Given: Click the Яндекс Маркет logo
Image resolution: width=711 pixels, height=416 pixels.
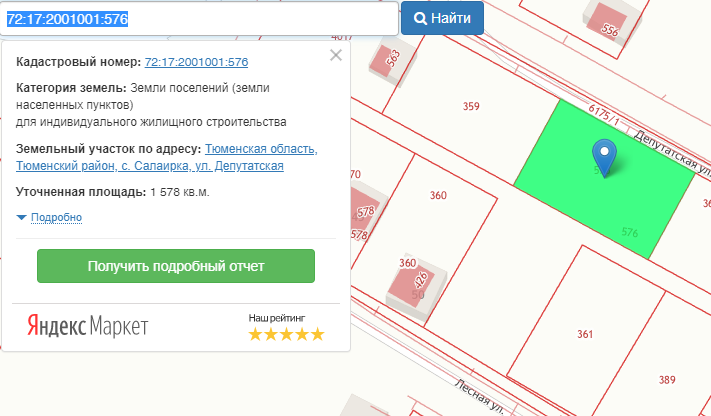Looking at the screenshot, I should [x=87, y=326].
